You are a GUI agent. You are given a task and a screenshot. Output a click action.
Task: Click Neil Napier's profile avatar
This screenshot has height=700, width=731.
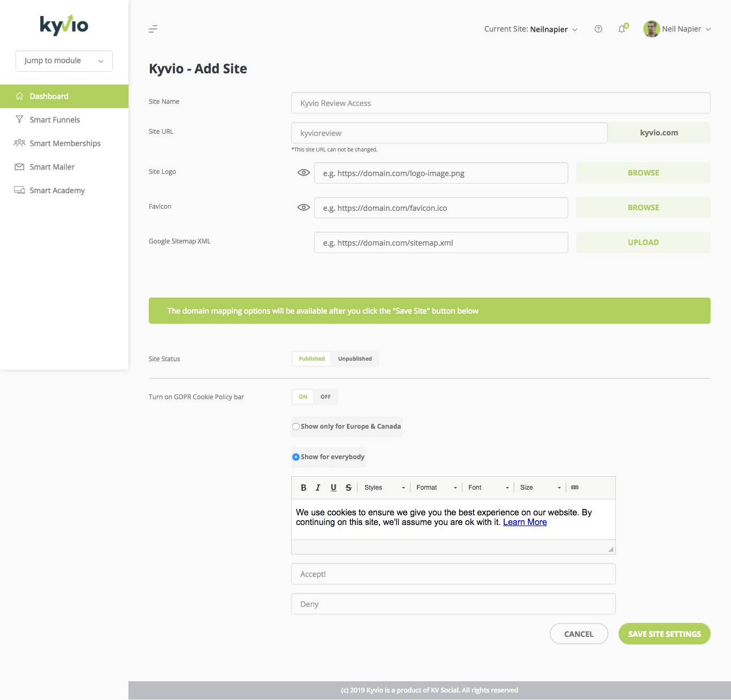pos(651,29)
